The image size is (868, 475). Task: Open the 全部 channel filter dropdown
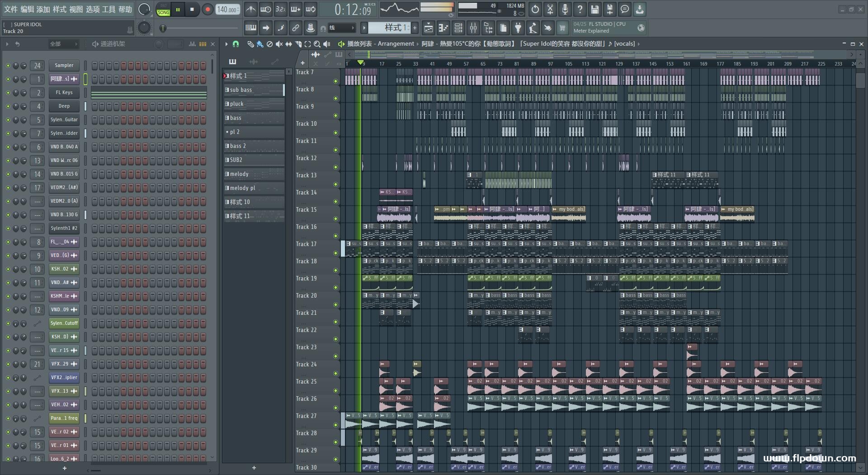63,44
